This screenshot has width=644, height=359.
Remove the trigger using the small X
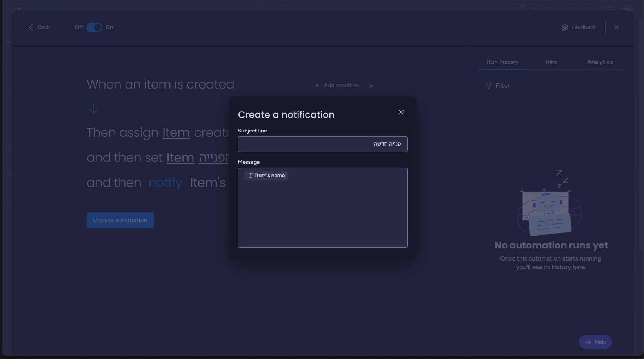point(371,86)
